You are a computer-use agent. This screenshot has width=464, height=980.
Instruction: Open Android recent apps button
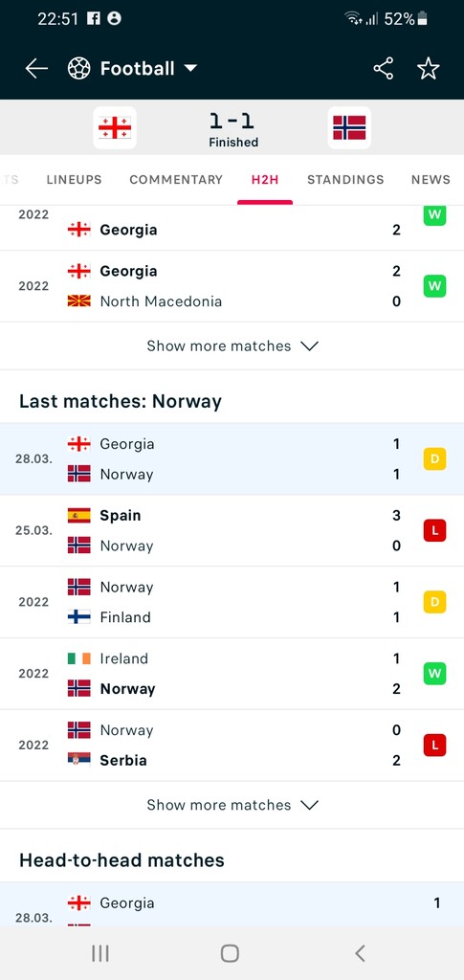click(x=99, y=952)
